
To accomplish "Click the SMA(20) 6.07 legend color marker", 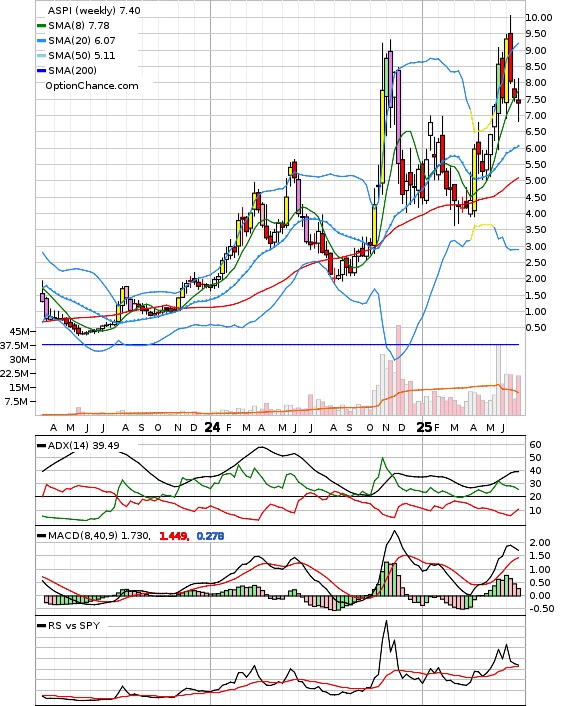I will click(41, 41).
